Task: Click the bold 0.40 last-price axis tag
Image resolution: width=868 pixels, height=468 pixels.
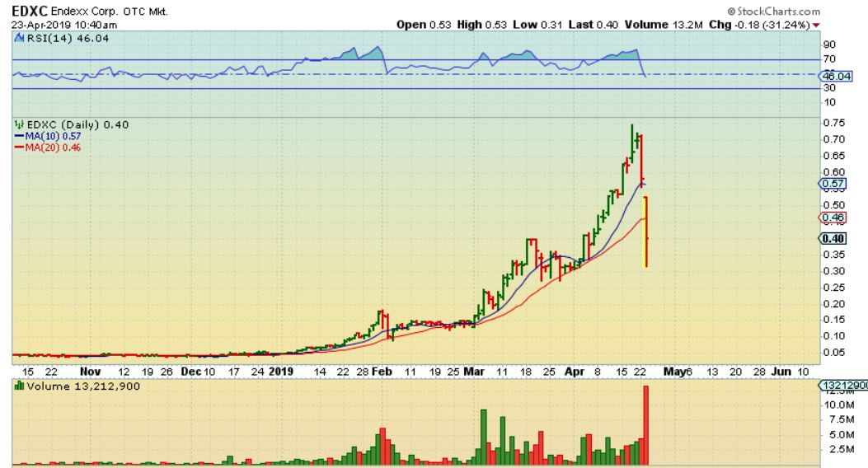Action: 833,238
